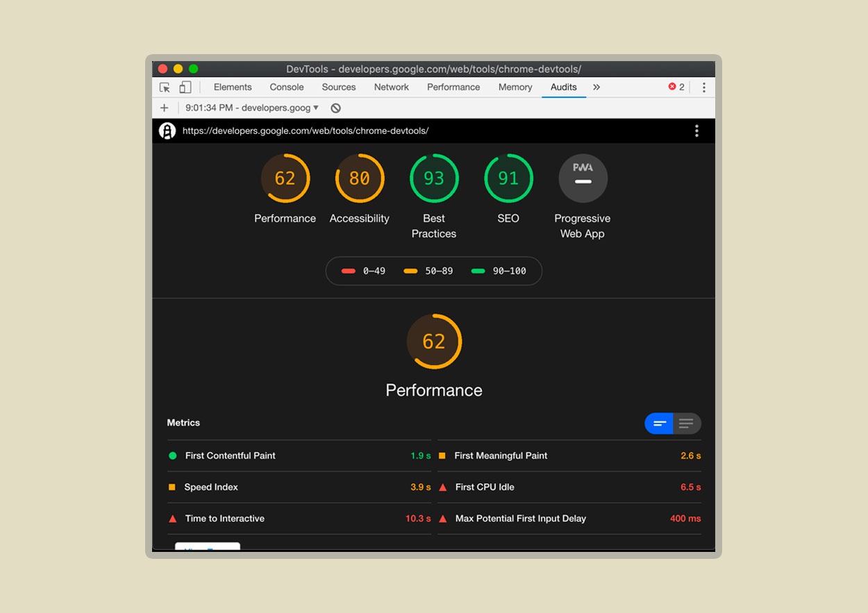
Task: Click the DevTools window title bar text
Action: coord(433,69)
